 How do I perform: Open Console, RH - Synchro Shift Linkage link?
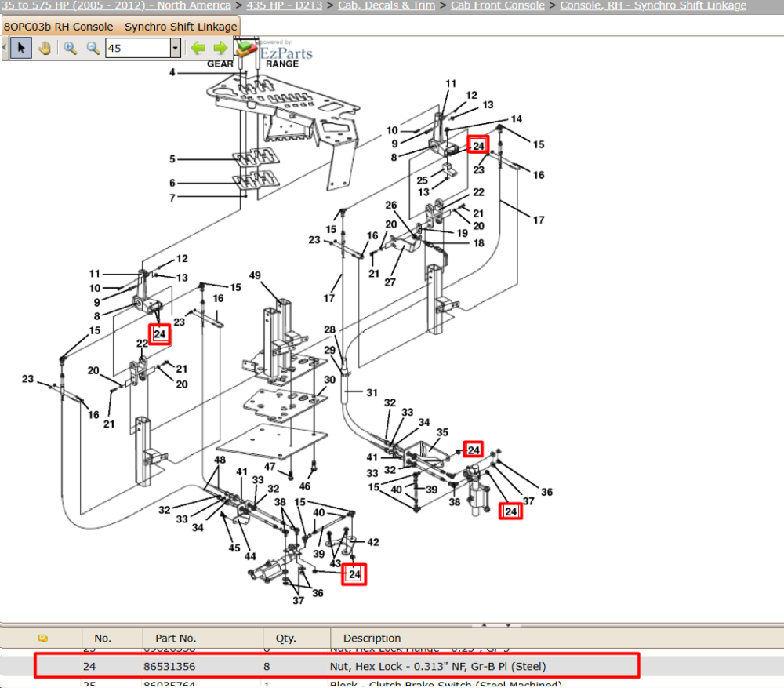[653, 5]
